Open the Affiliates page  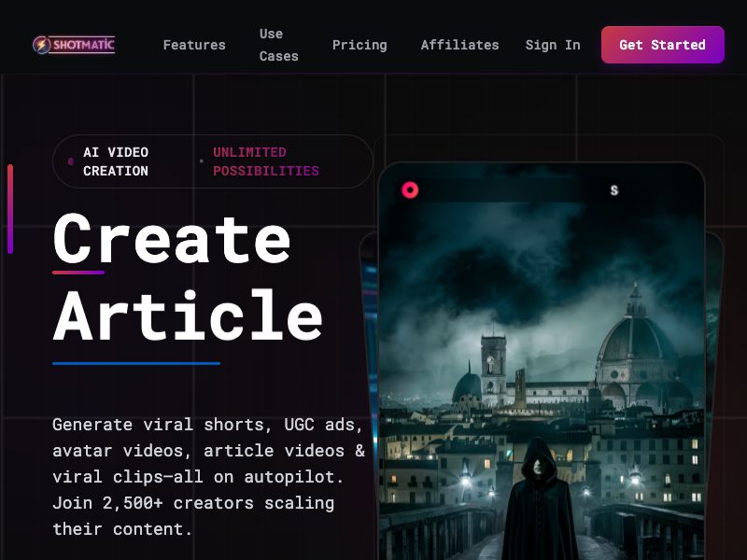[459, 45]
